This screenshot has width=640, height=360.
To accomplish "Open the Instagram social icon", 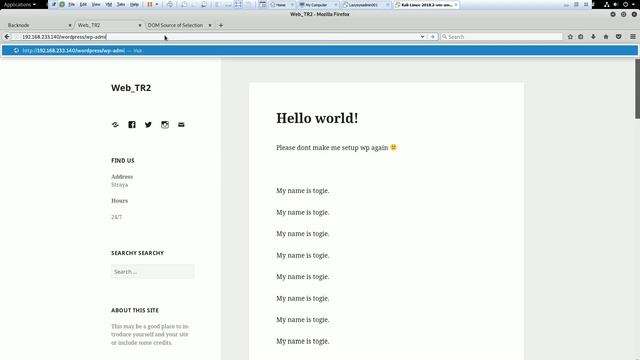I will (165, 124).
